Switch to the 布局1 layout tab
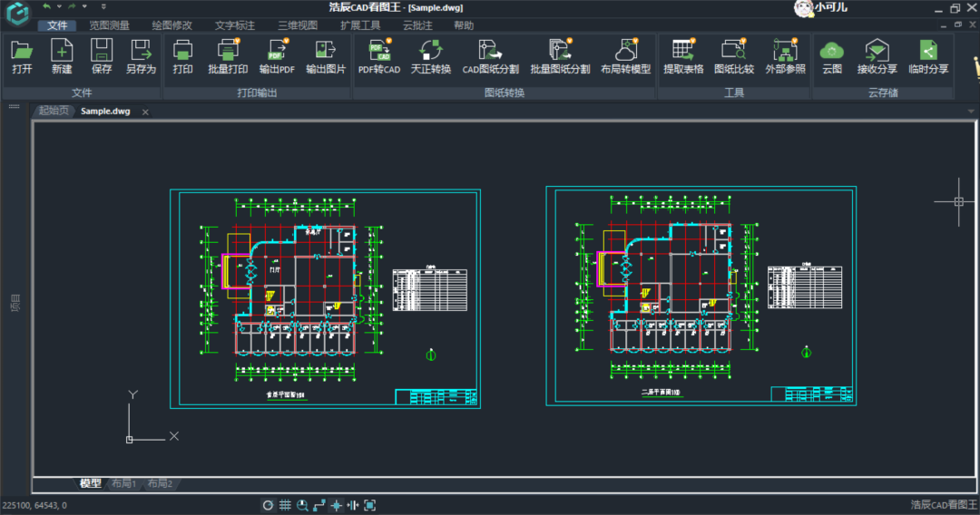This screenshot has width=980, height=515. click(123, 484)
